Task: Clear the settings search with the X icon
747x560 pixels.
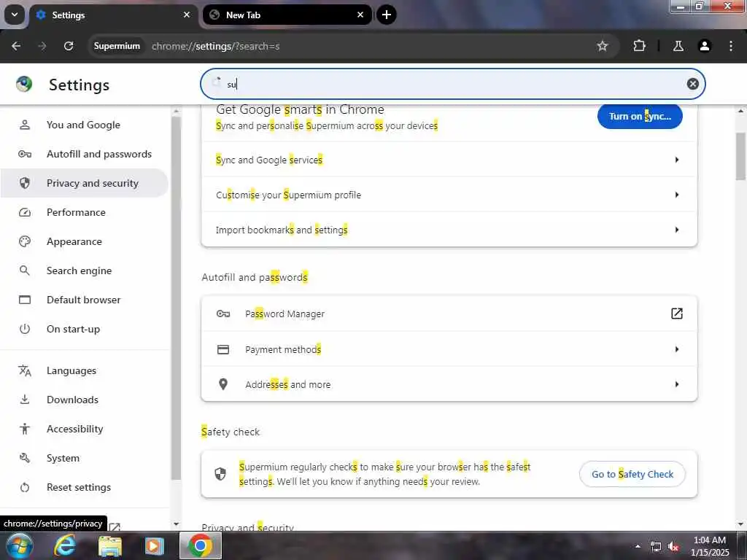Action: (x=693, y=84)
